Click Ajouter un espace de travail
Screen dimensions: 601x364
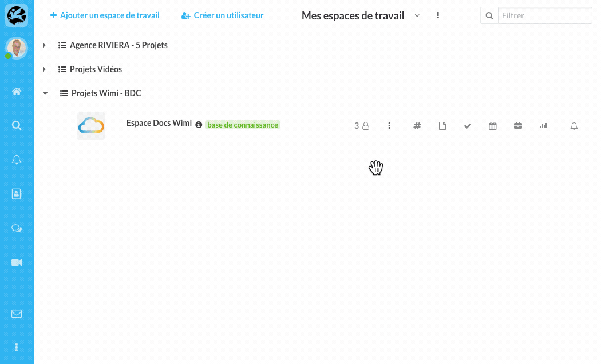(x=105, y=15)
